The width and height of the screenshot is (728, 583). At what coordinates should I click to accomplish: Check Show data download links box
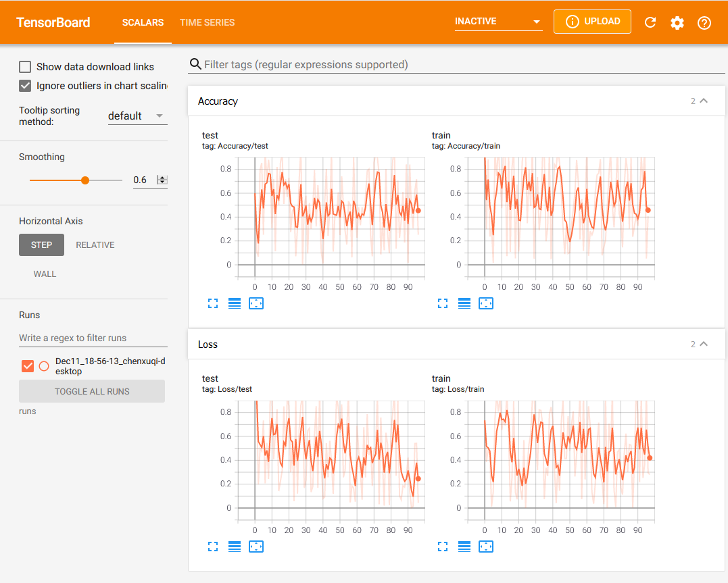click(x=25, y=67)
